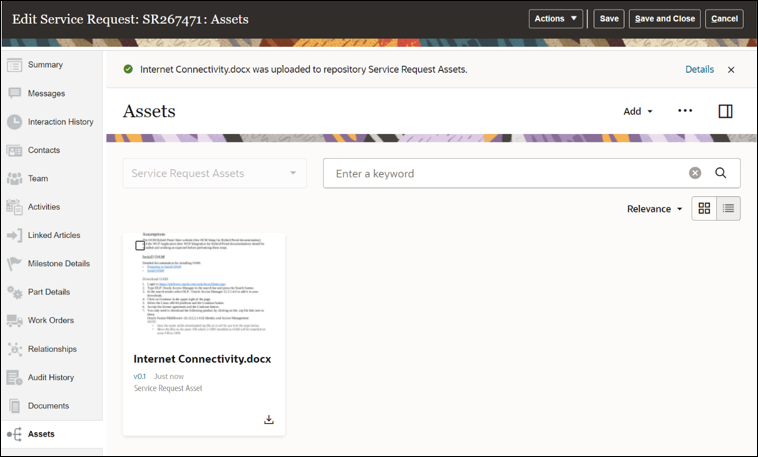The image size is (758, 457).
Task: Click the magnifier search icon
Action: (720, 173)
